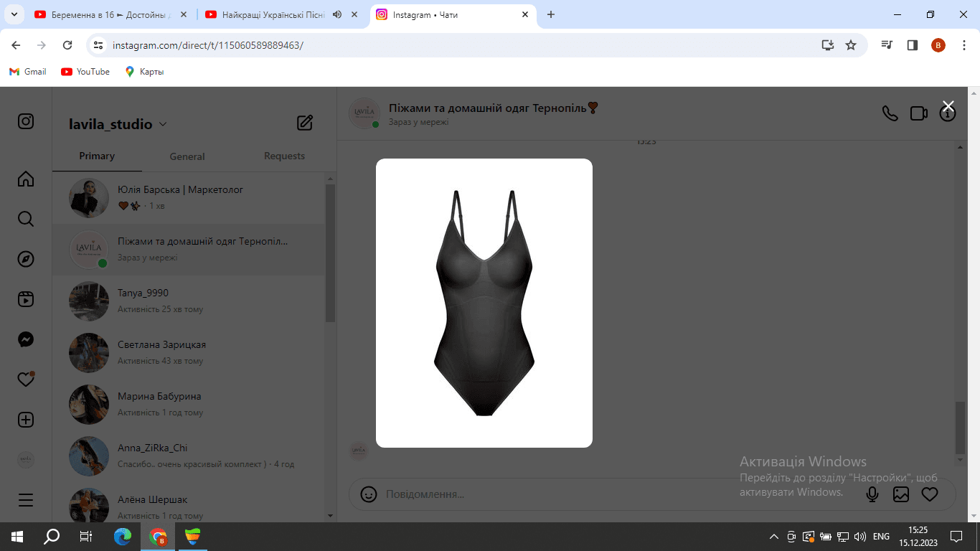Attach a photo or video to message
Viewport: 980px width, 551px height.
coord(901,494)
